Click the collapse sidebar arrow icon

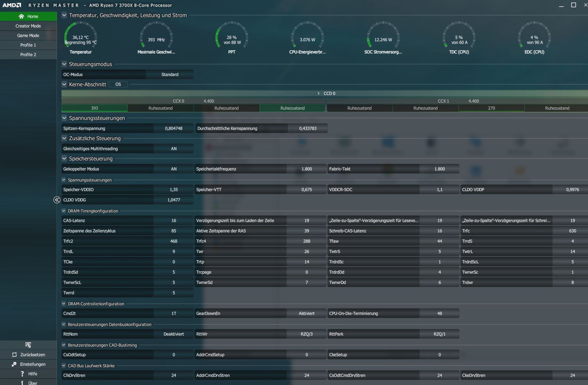coord(57,199)
